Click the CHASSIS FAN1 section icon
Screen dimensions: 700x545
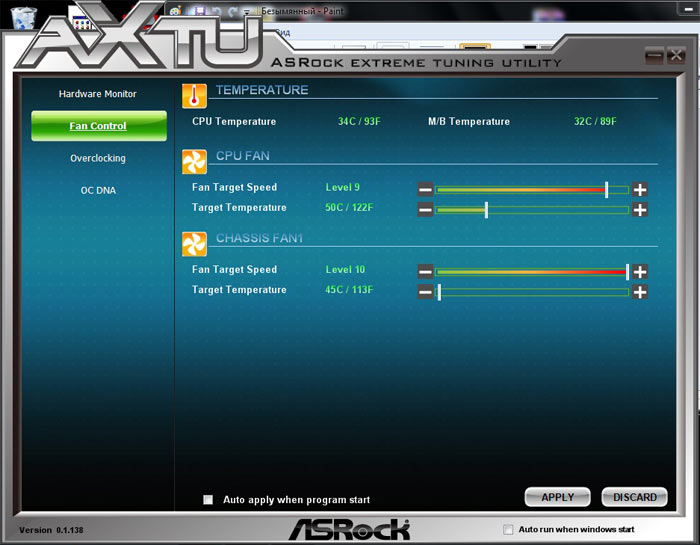(x=194, y=244)
